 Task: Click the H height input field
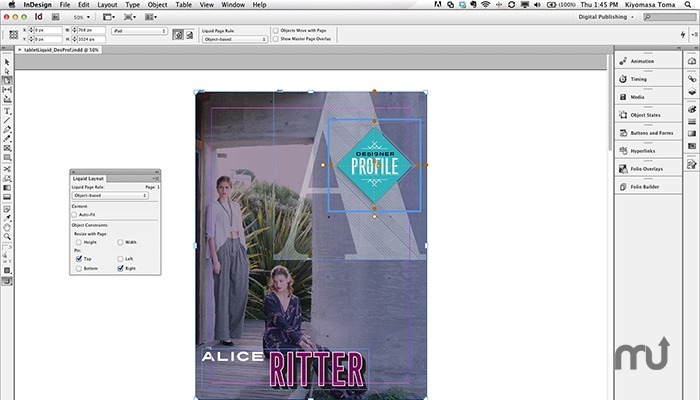92,39
